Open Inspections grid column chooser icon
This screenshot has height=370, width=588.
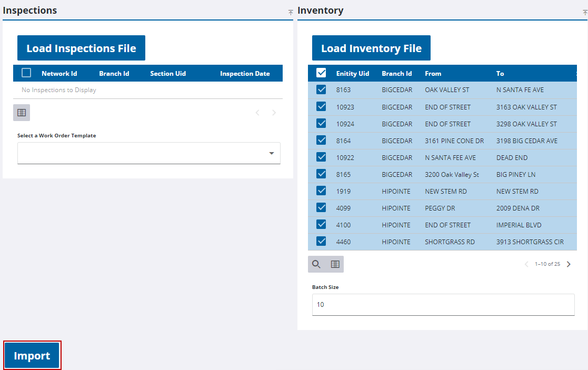pos(22,113)
